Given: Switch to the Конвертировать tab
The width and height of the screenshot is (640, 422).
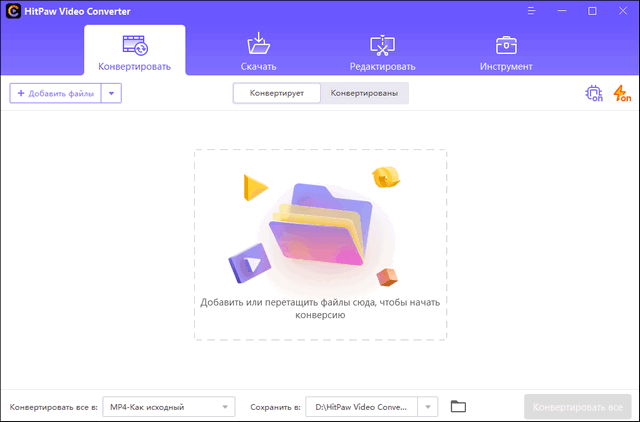Looking at the screenshot, I should [x=134, y=52].
